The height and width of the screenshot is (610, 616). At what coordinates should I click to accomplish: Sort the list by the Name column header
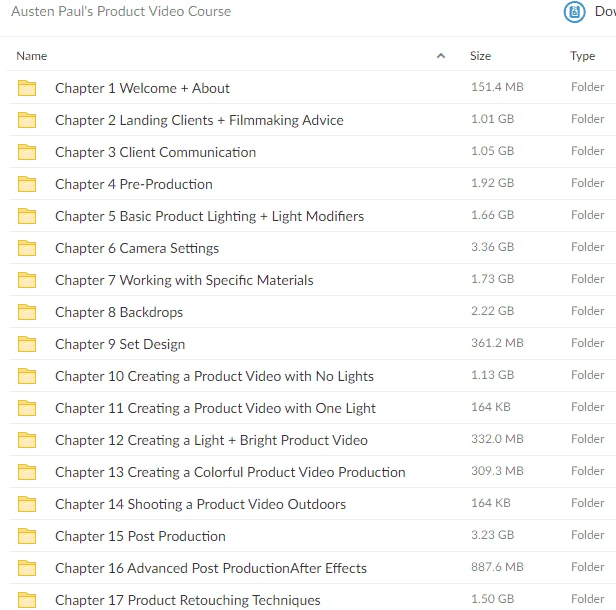[31, 56]
